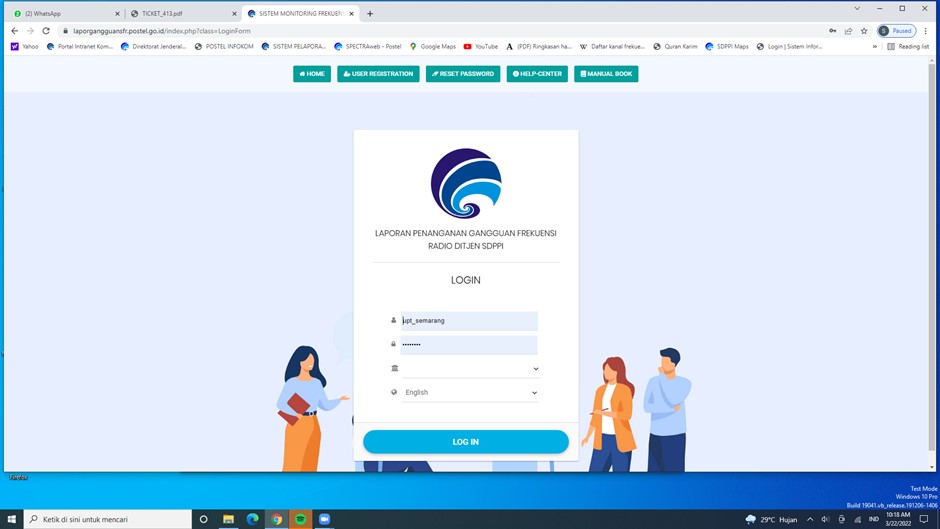Go to RESET PASSWORD page

463,74
